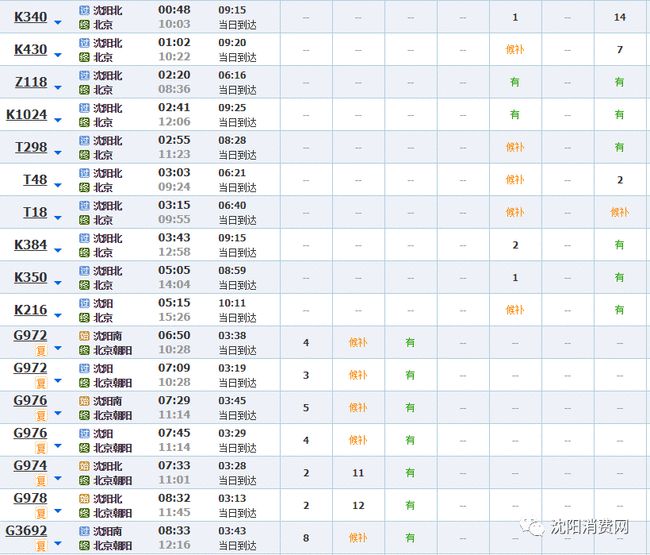650x555 pixels.
Task: Click blue icon beside 沈阳 in G976 07:45 row
Action: coord(85,434)
